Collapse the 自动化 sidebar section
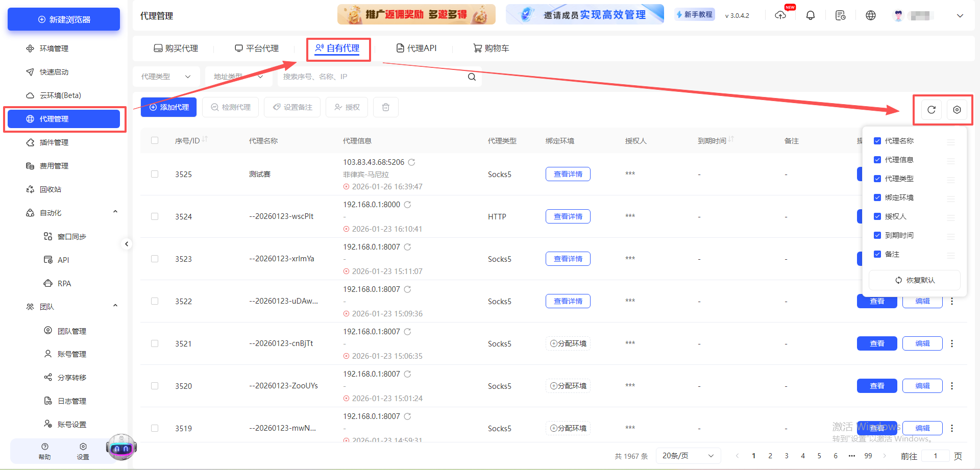 pos(115,211)
